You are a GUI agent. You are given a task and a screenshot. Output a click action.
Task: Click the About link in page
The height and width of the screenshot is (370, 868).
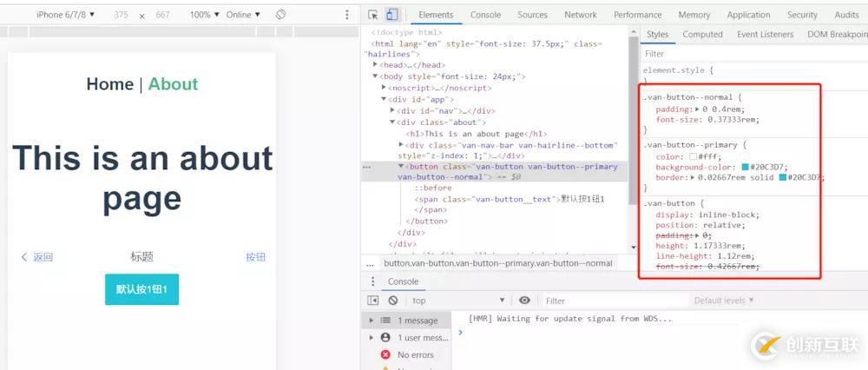point(173,84)
